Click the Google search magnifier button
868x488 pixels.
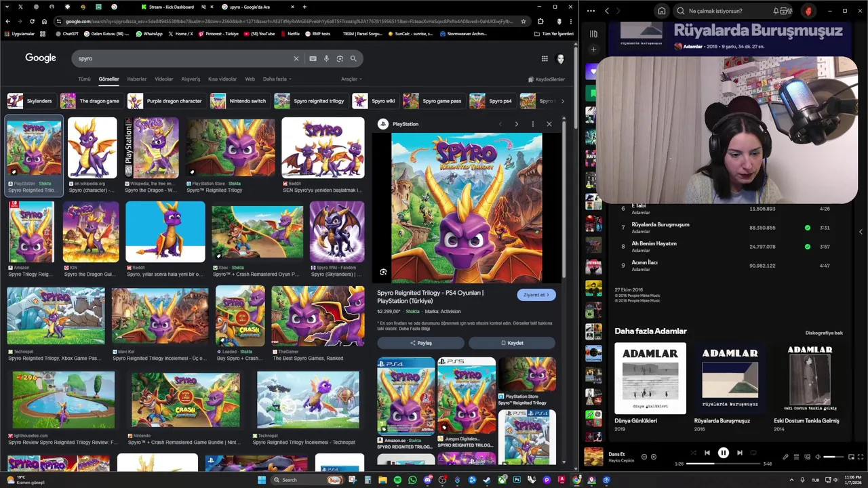[353, 58]
